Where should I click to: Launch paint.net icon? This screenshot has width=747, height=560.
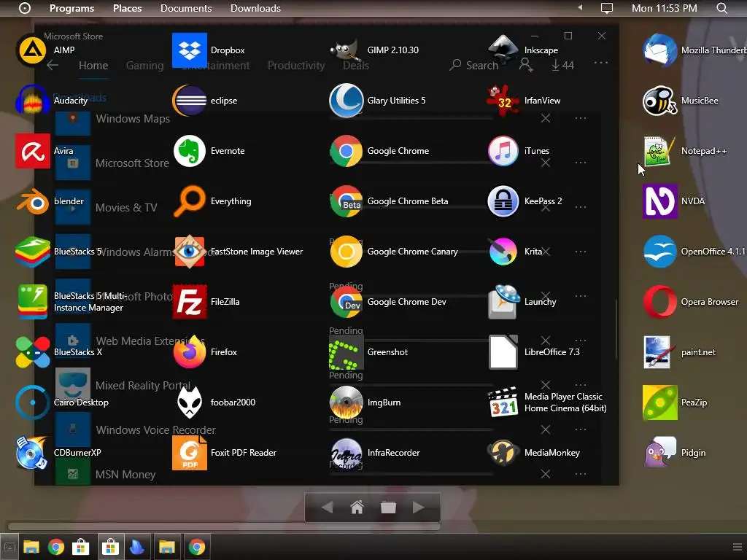tap(659, 352)
